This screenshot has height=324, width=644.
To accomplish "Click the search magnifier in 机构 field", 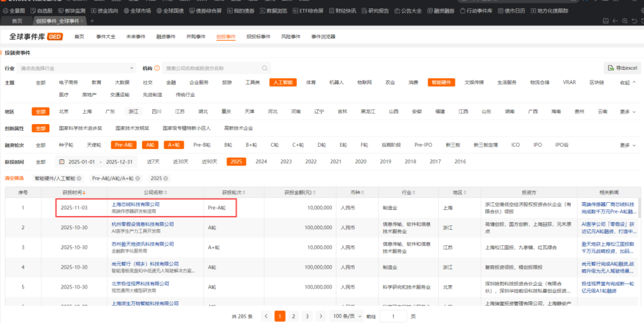I will pos(265,69).
